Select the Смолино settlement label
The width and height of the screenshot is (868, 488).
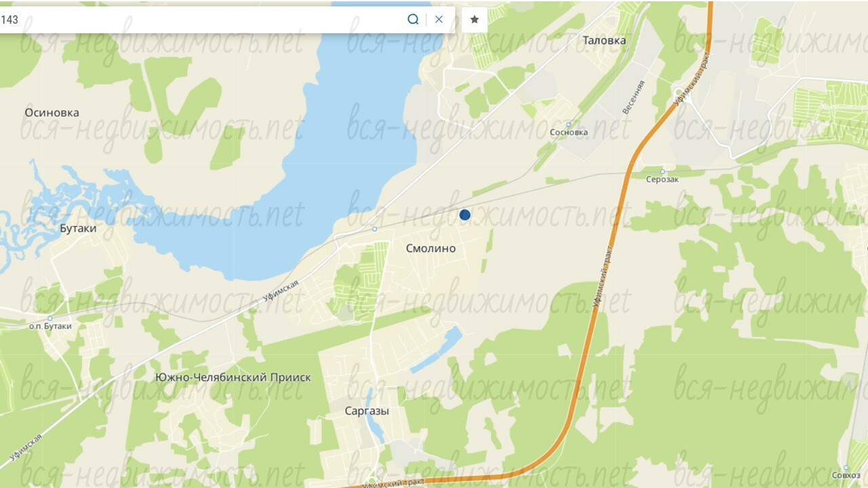(431, 249)
